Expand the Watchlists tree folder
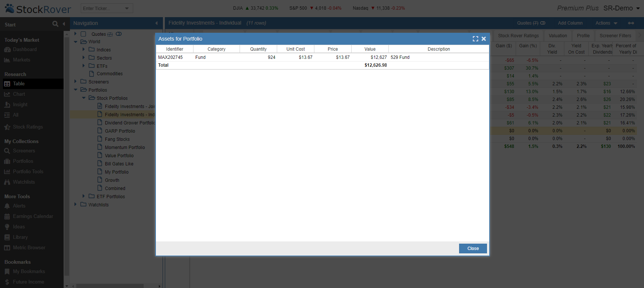Viewport: 644px width, 288px height. click(x=76, y=205)
